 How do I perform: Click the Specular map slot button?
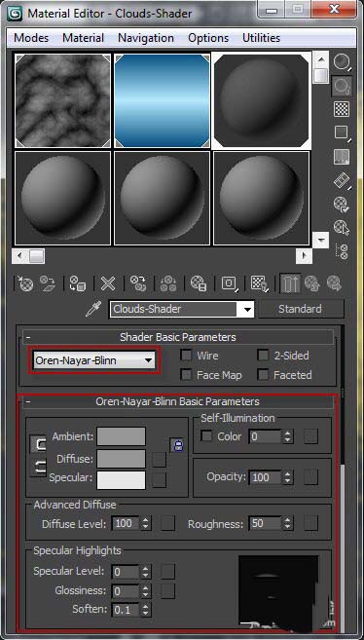tap(160, 480)
